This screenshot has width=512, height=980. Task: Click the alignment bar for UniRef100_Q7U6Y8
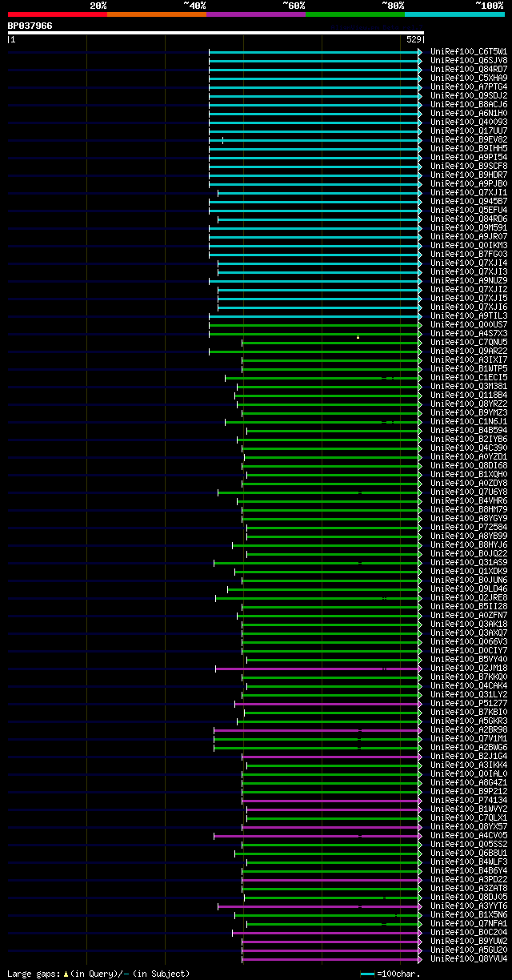[x=320, y=492]
